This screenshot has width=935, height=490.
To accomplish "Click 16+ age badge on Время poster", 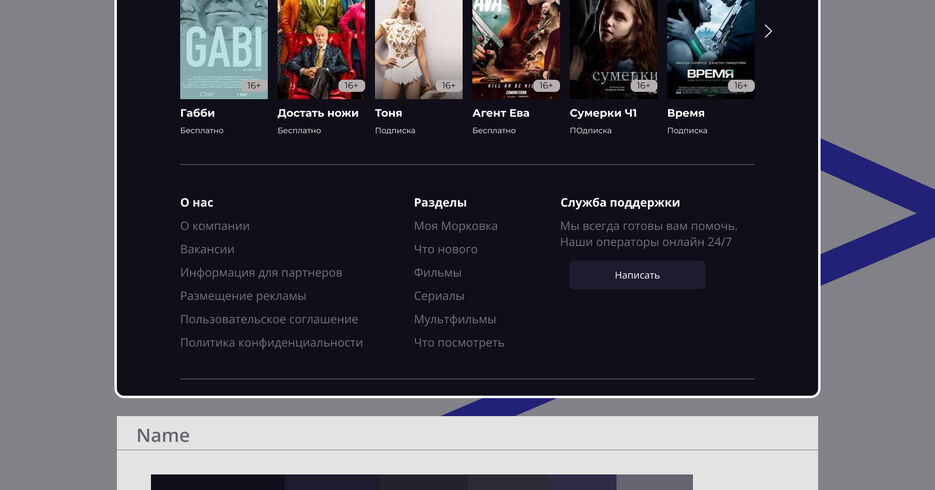I will coord(741,86).
